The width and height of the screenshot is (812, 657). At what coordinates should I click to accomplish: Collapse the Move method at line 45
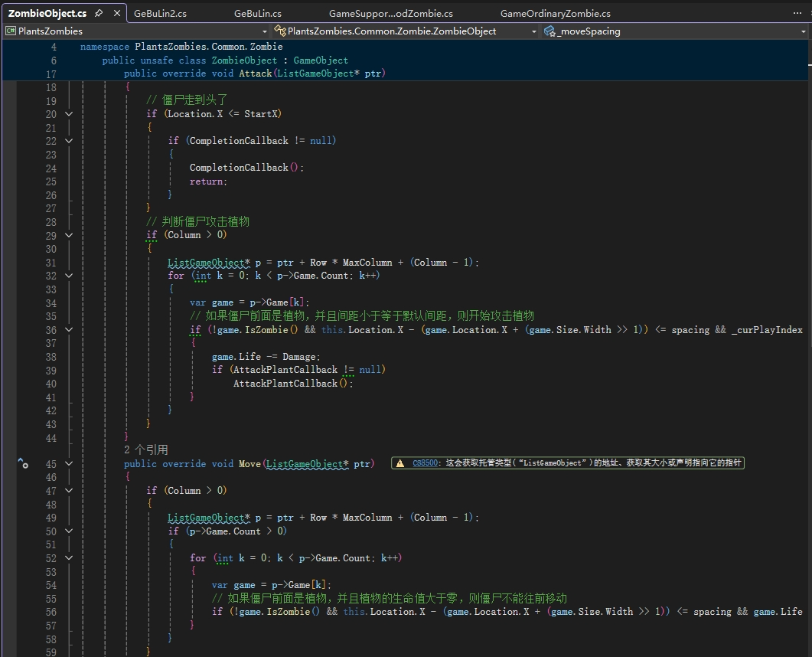[x=69, y=464]
